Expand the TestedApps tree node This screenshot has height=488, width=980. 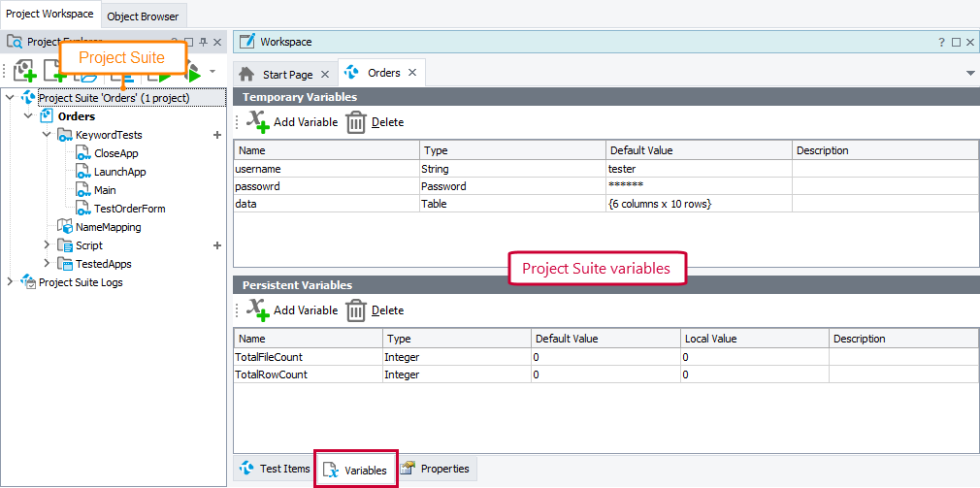(47, 264)
